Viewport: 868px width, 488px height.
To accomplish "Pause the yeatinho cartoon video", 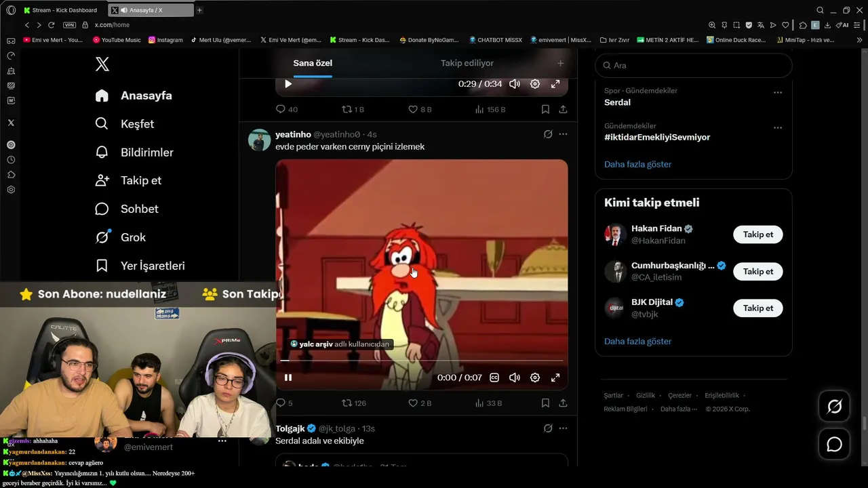I will click(288, 378).
